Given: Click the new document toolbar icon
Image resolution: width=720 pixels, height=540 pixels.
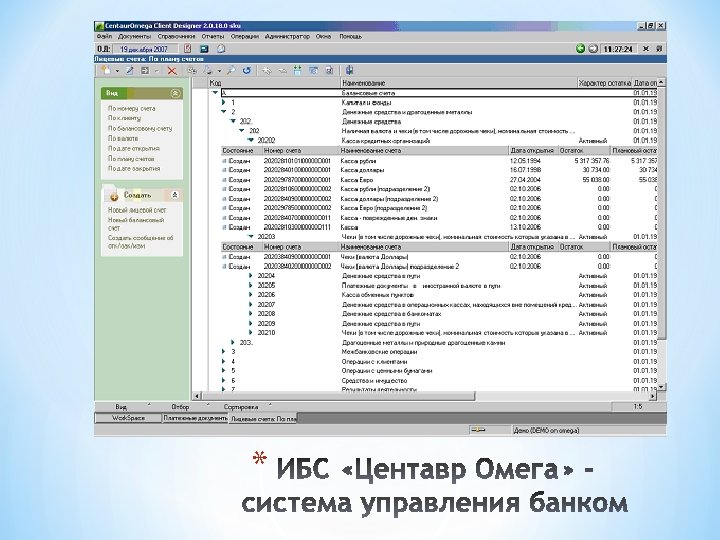Looking at the screenshot, I should pos(106,70).
